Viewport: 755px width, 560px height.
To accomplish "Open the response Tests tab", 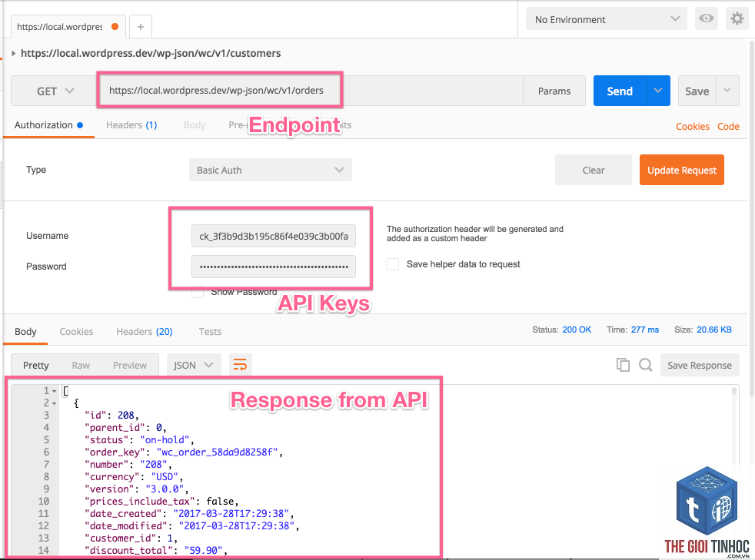I will point(211,332).
